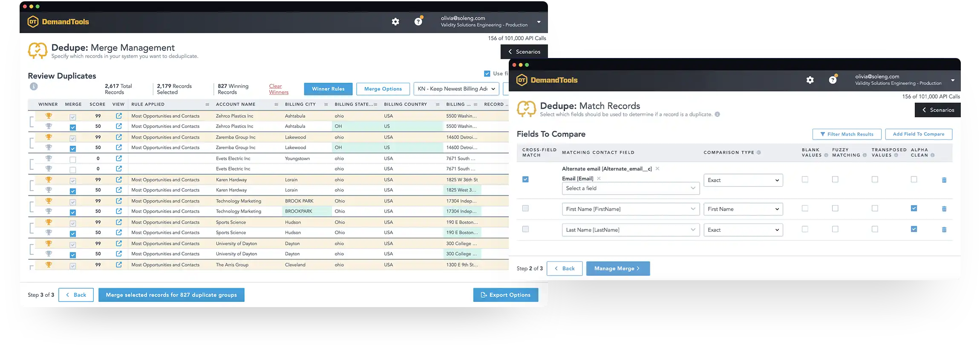The height and width of the screenshot is (354, 980).
Task: Uncheck cross-field match for Email row
Action: [x=525, y=180]
